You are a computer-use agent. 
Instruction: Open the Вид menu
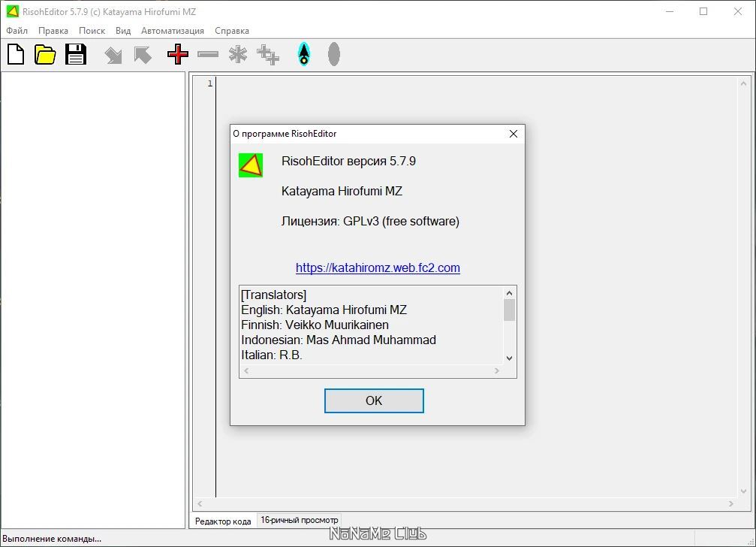point(123,30)
